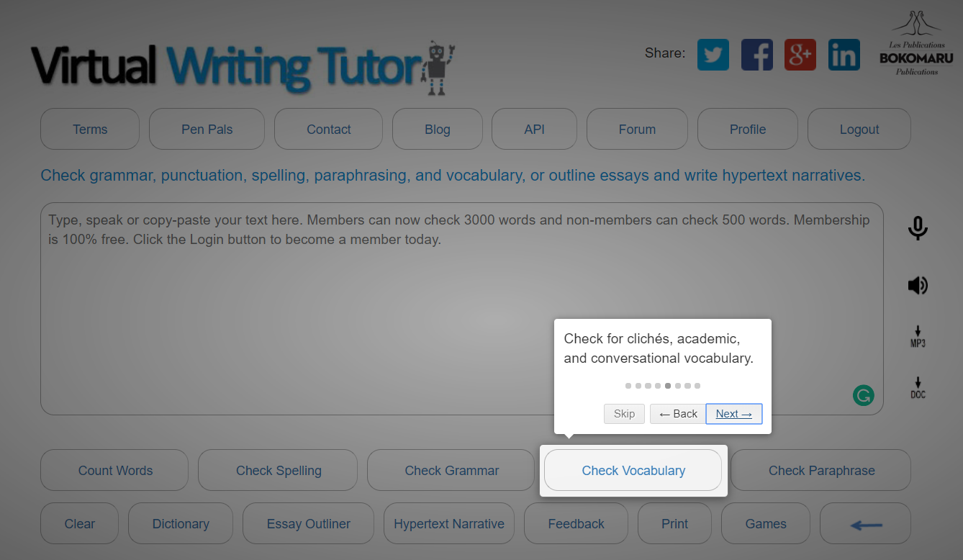The image size is (963, 560).
Task: Skip the guided tour
Action: coord(624,414)
